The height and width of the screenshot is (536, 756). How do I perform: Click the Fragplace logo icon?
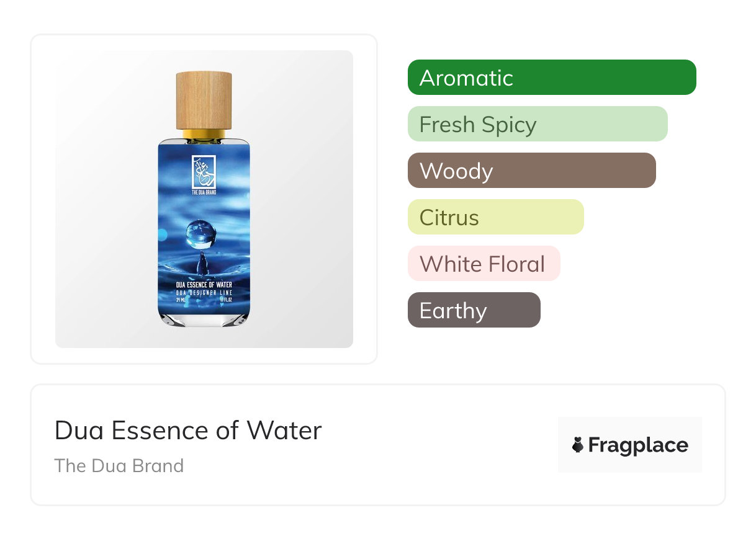[578, 445]
